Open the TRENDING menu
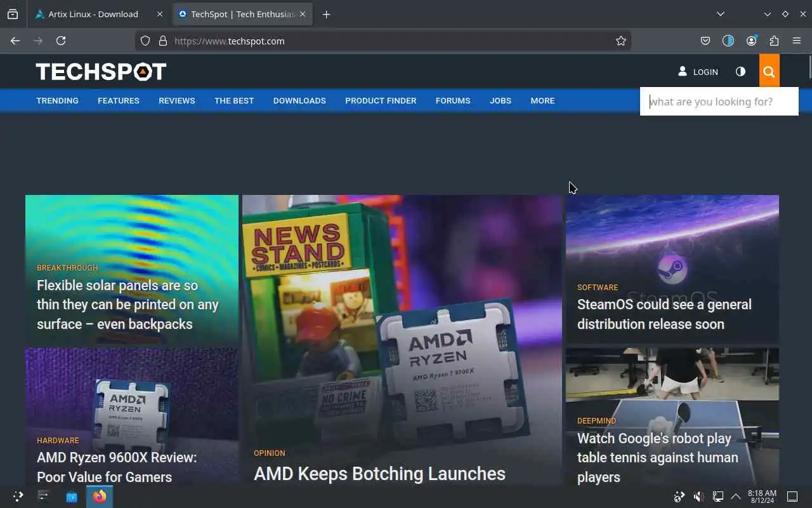The width and height of the screenshot is (812, 508). coord(57,100)
